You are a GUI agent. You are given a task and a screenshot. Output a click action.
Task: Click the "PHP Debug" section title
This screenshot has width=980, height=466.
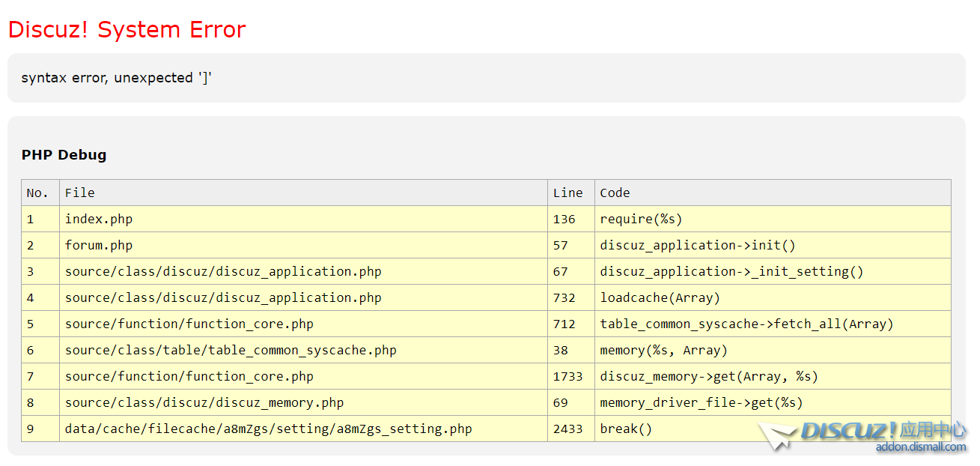pos(64,154)
